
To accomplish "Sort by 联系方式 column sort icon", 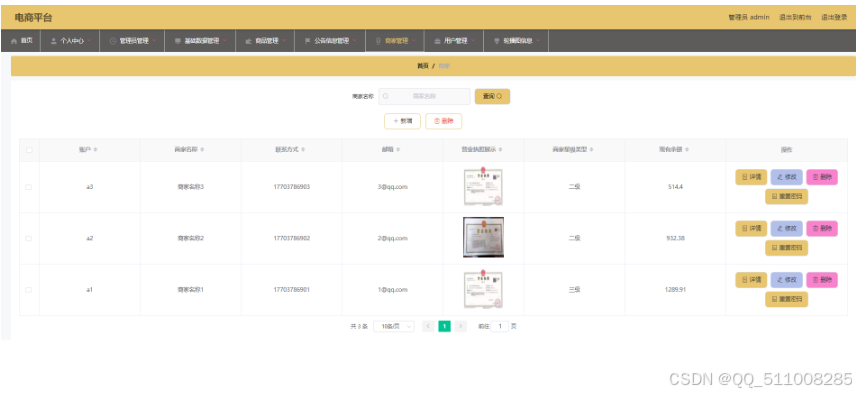I will (303, 150).
